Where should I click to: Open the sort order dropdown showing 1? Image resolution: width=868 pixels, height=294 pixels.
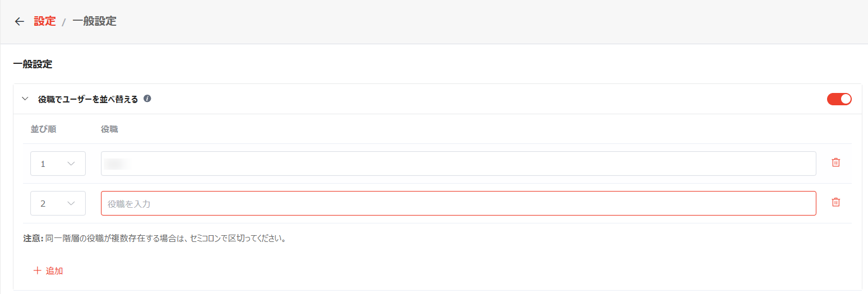point(58,164)
